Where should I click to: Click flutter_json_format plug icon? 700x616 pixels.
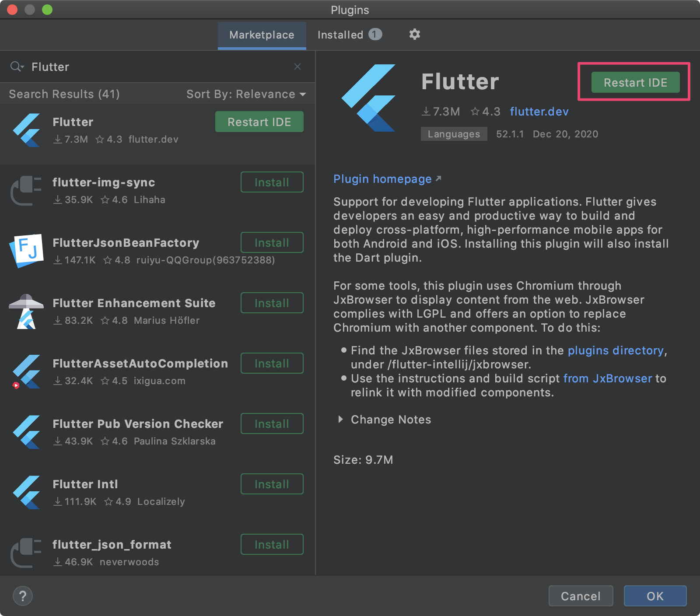pos(26,553)
